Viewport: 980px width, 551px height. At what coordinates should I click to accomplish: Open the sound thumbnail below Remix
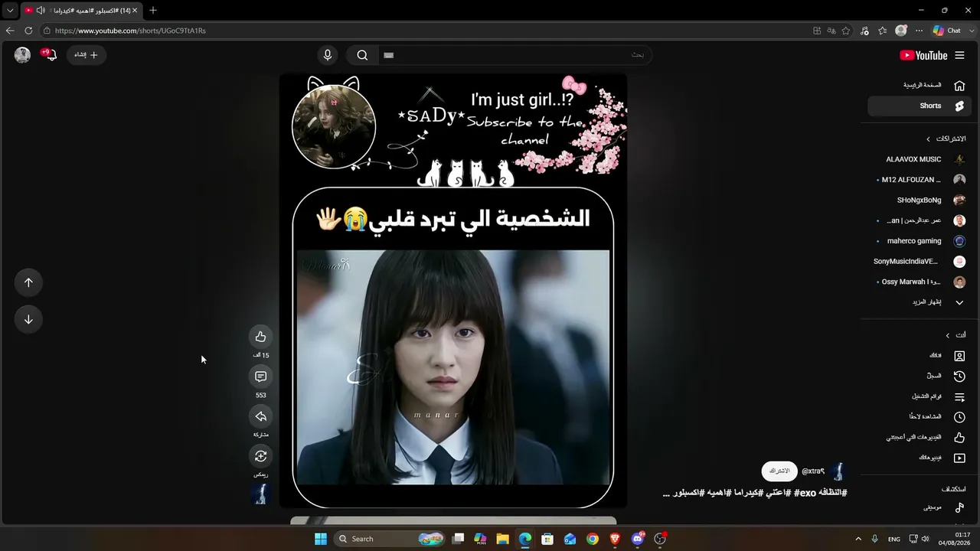point(260,494)
